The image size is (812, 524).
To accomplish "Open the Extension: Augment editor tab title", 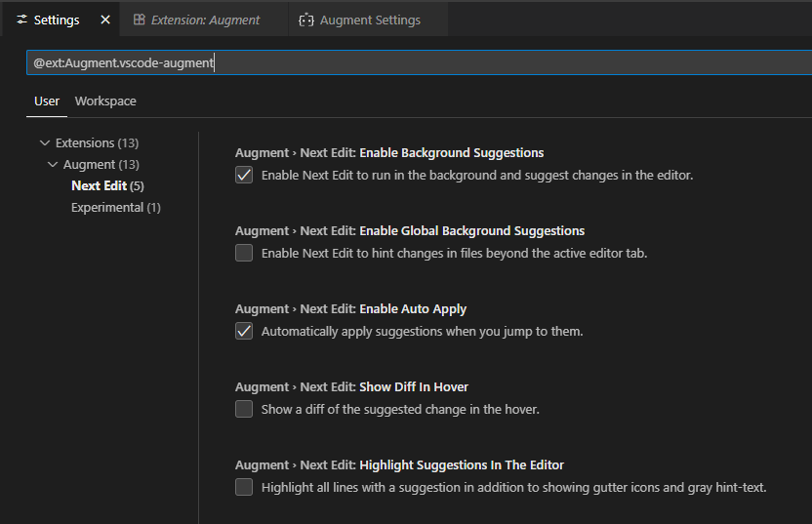I will pyautogui.click(x=205, y=20).
